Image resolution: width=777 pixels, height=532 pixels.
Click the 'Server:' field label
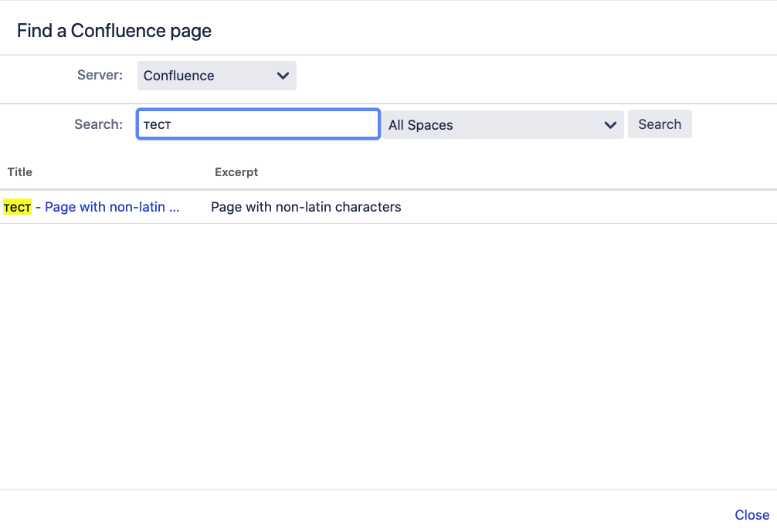[x=100, y=75]
